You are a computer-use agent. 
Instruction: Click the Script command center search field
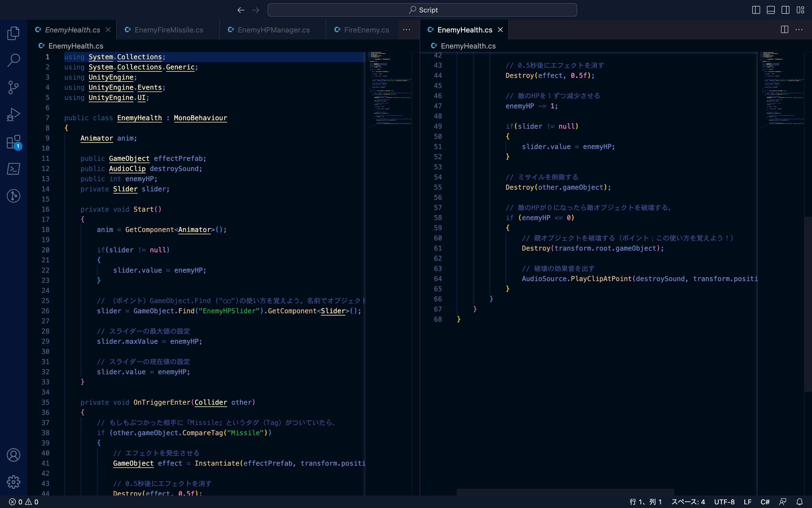click(x=422, y=10)
